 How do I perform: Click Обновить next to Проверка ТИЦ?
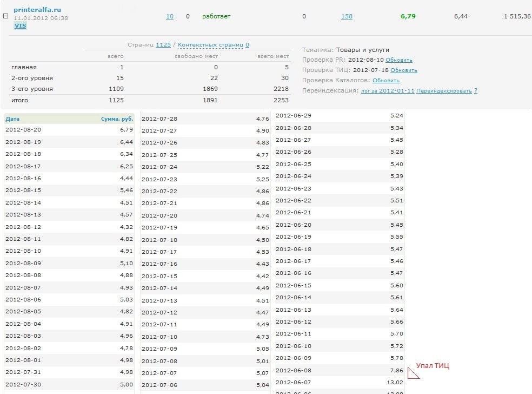tap(403, 70)
